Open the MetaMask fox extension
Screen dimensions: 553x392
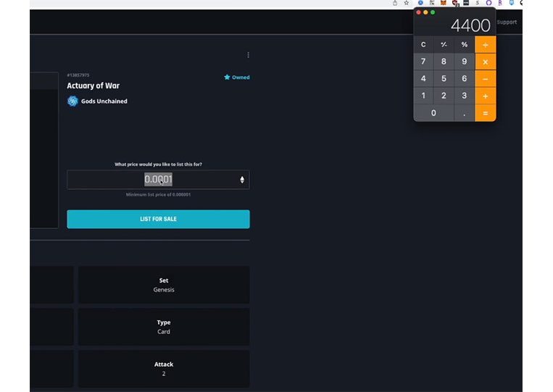[x=444, y=3]
